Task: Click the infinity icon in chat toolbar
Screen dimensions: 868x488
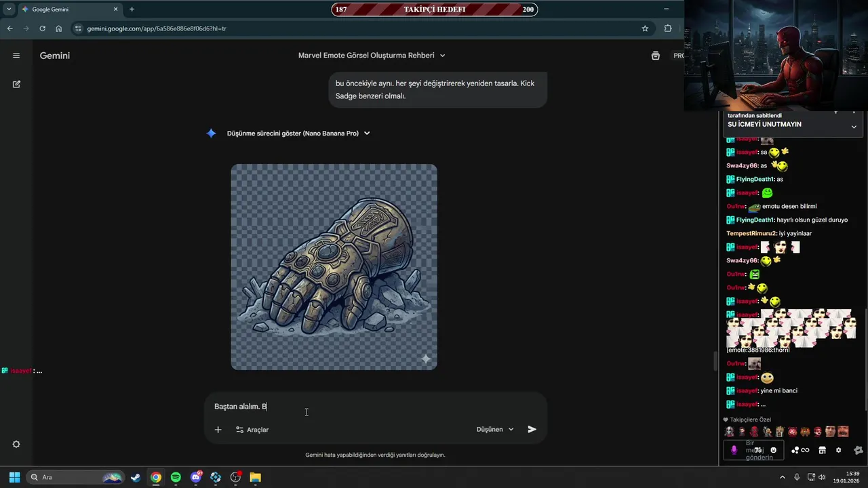Action: [805, 450]
